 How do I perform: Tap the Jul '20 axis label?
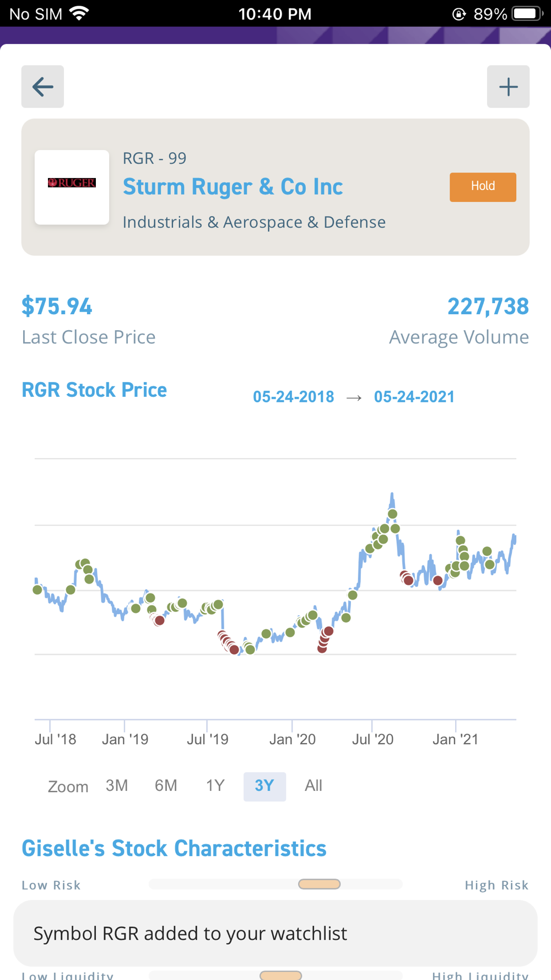pos(372,739)
